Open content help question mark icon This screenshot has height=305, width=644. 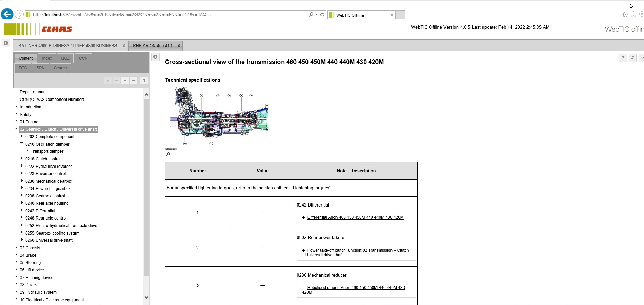pyautogui.click(x=623, y=58)
